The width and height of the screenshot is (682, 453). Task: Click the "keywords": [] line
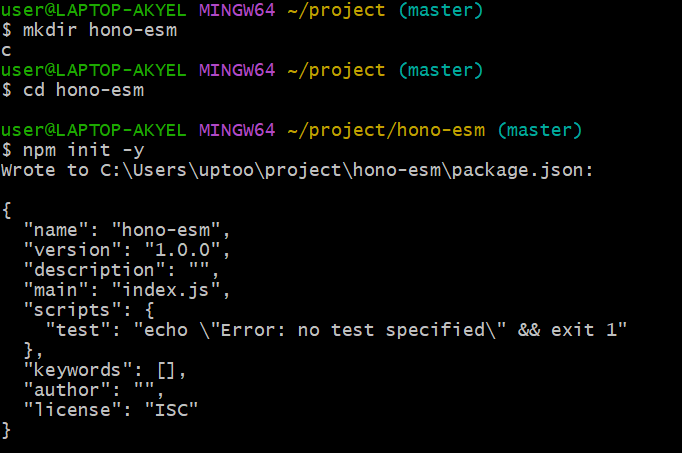click(x=105, y=370)
